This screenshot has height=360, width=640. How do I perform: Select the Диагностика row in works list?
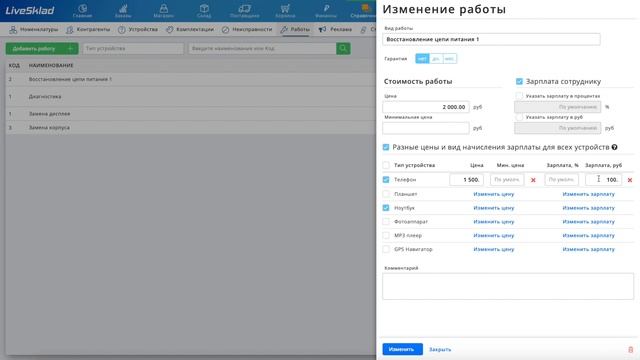tap(191, 97)
